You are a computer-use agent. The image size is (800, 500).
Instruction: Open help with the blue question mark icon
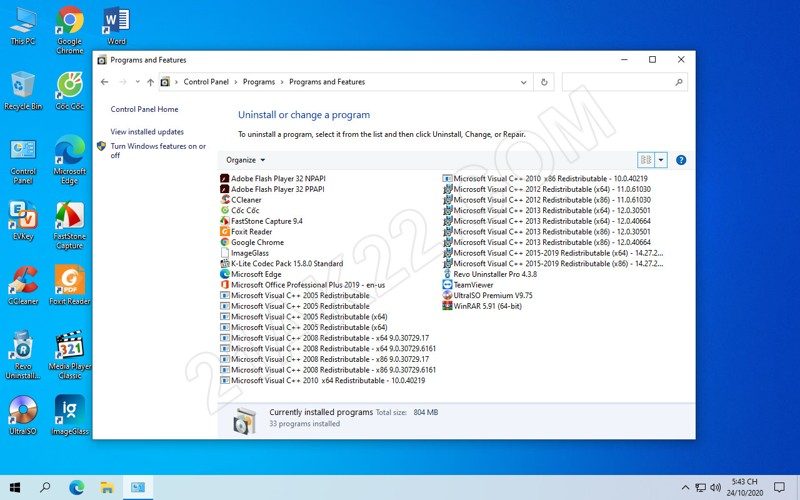tap(681, 160)
